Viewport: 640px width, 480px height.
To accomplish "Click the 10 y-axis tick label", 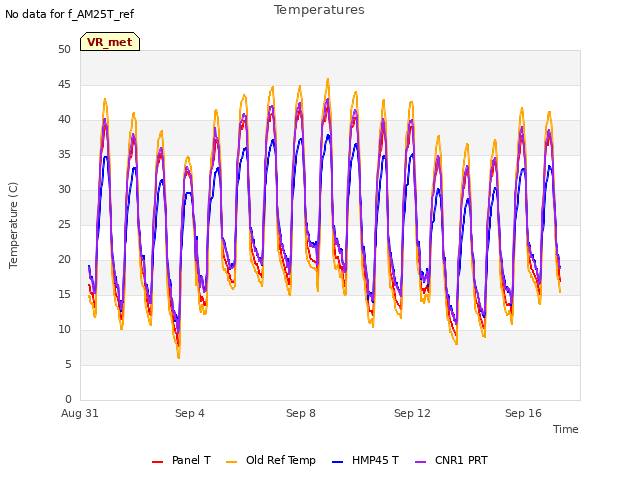I will (64, 329).
